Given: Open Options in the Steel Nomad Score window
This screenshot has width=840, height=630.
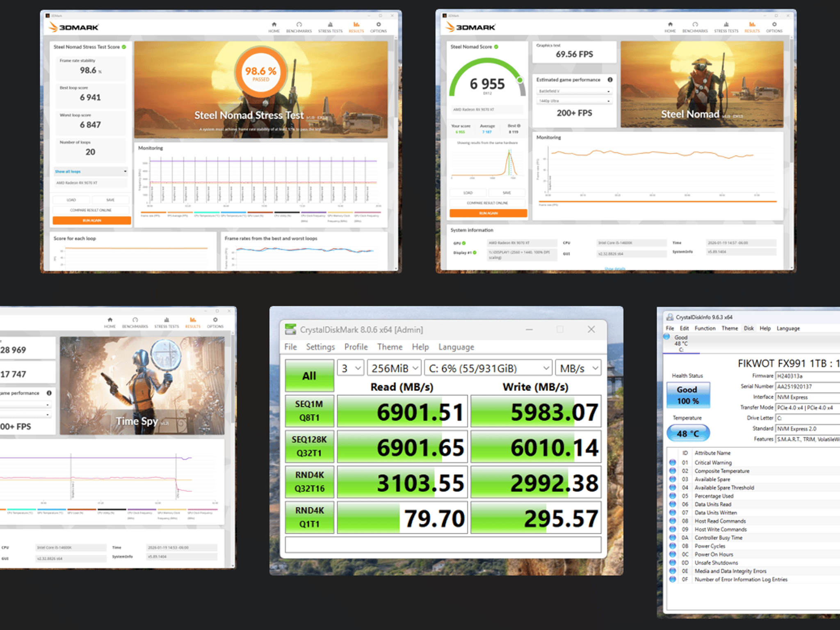Looking at the screenshot, I should coord(774,27).
